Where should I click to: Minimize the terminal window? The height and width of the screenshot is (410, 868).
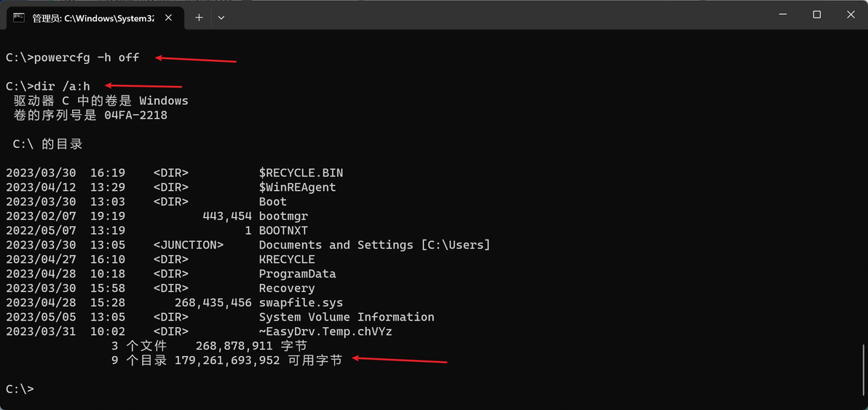(x=783, y=15)
